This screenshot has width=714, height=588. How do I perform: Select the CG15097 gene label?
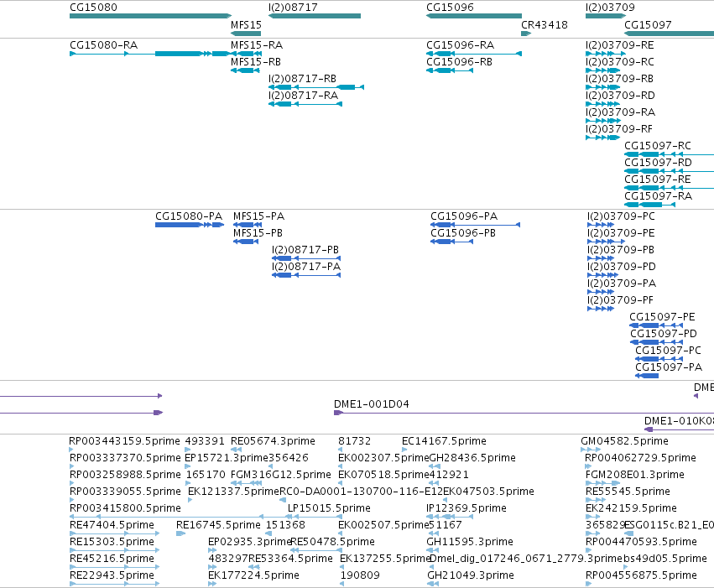648,24
